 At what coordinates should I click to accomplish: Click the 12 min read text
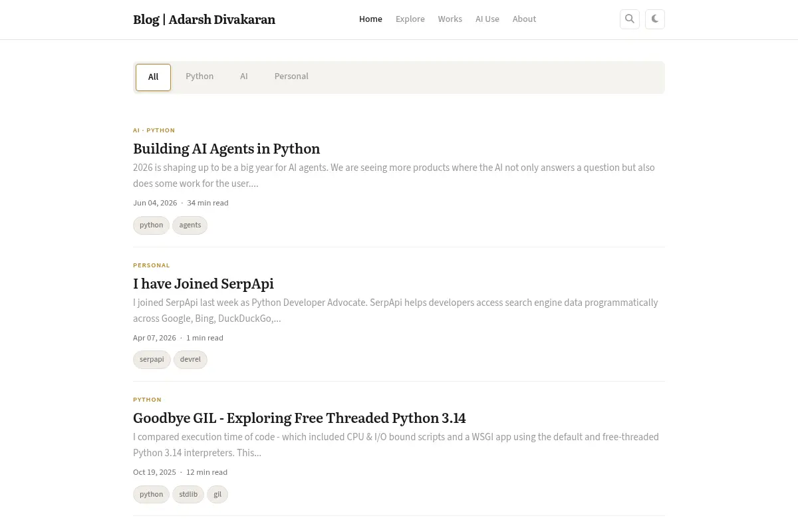click(207, 472)
